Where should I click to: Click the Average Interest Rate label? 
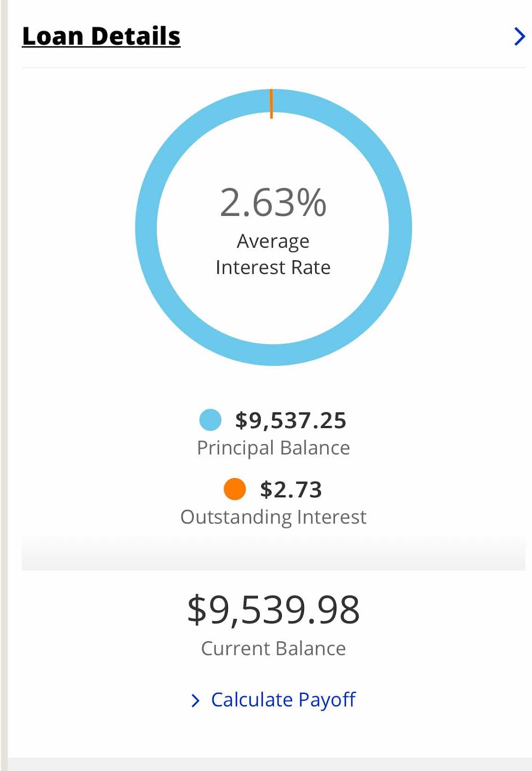[273, 254]
